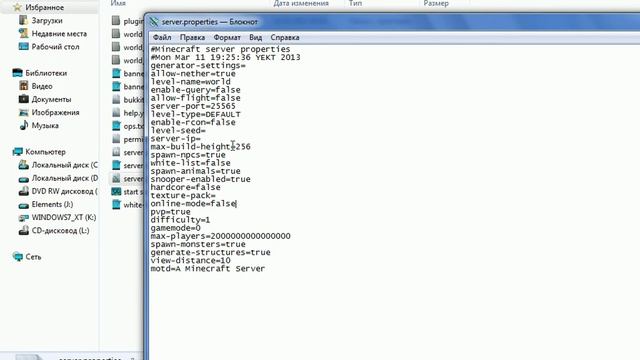Select Рабочий стол in the Explorer sidebar
This screenshot has height=360, width=640.
56,47
